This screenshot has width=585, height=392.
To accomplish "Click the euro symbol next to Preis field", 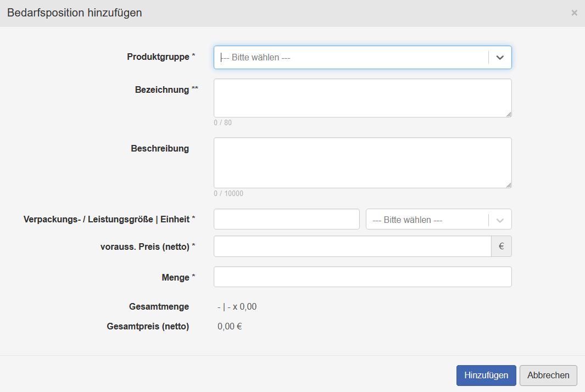I will tap(501, 246).
